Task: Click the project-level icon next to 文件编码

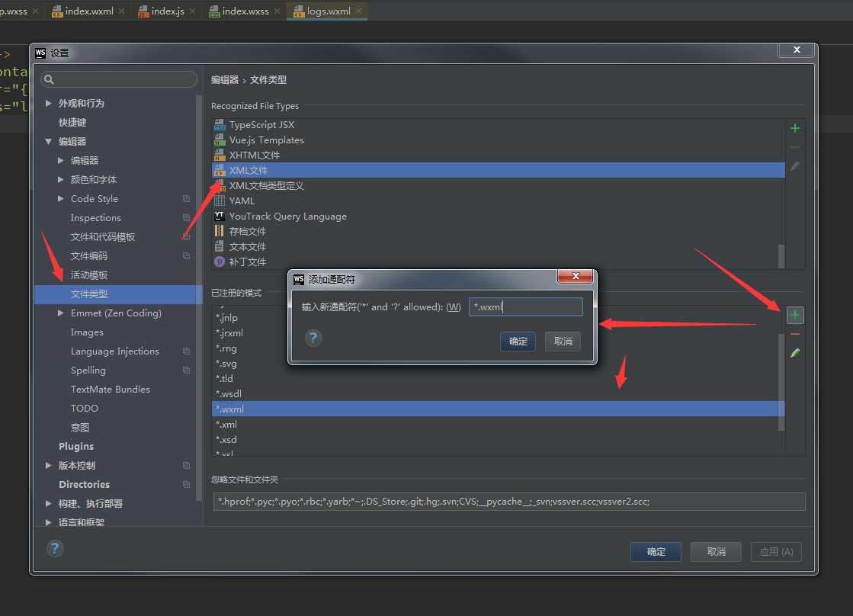Action: coord(186,255)
